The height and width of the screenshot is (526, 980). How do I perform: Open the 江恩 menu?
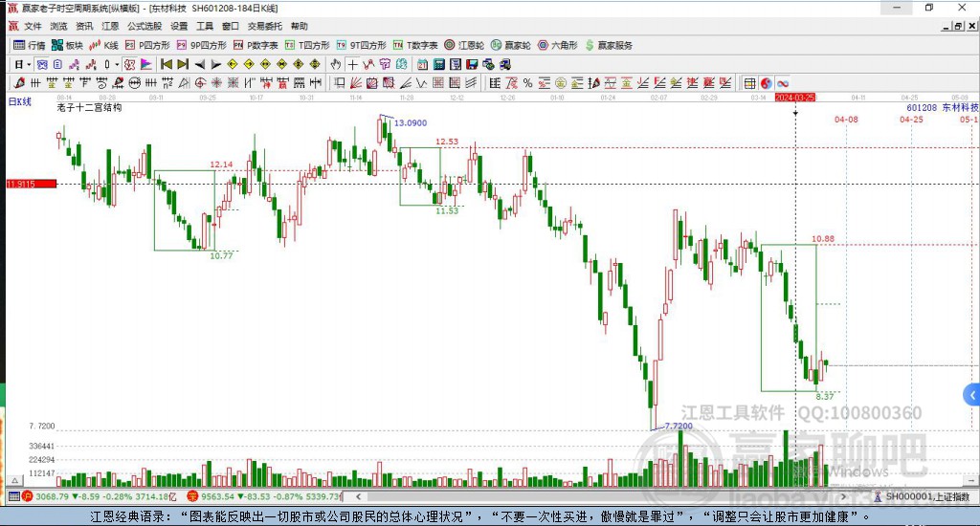111,26
